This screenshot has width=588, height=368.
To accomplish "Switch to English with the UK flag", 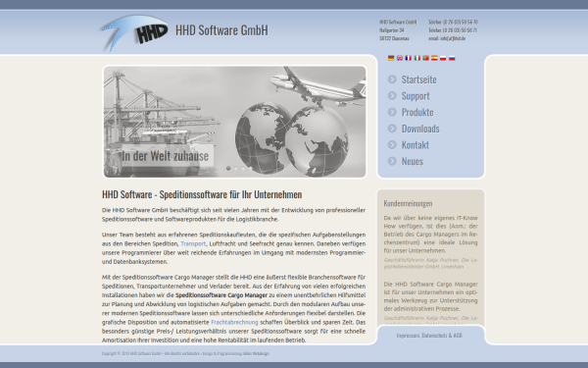I will click(x=400, y=58).
